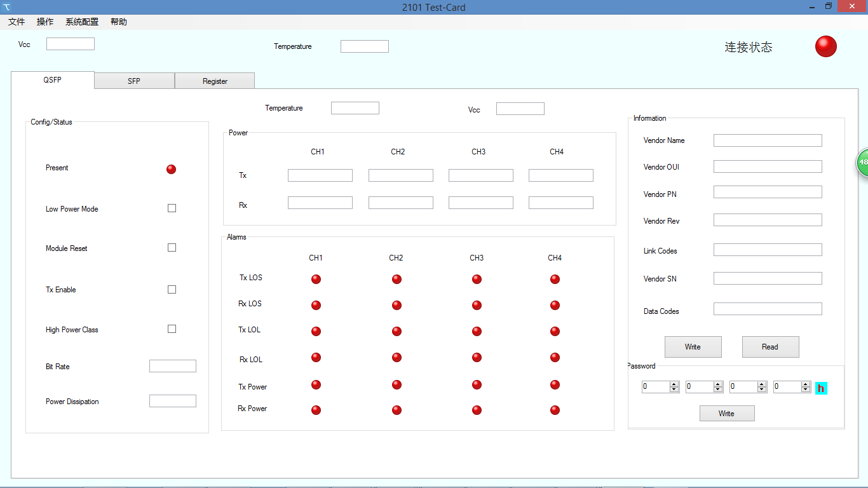The height and width of the screenshot is (488, 868).
Task: Switch to the Register tab
Action: (x=215, y=81)
